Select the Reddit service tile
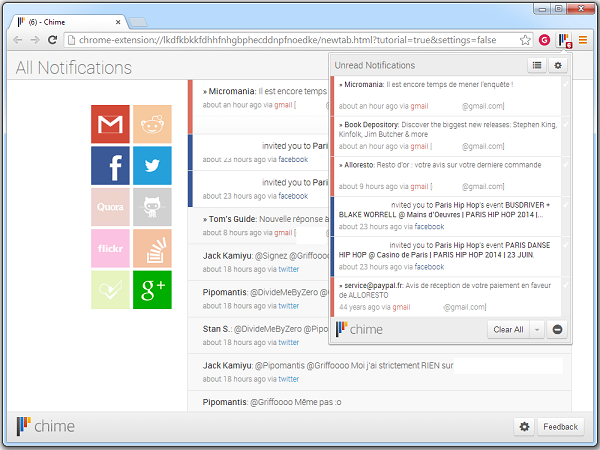 (x=152, y=124)
